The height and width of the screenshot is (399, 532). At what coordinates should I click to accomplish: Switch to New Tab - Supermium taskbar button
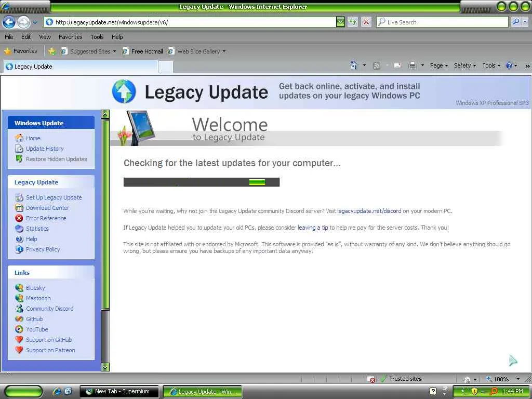119,392
